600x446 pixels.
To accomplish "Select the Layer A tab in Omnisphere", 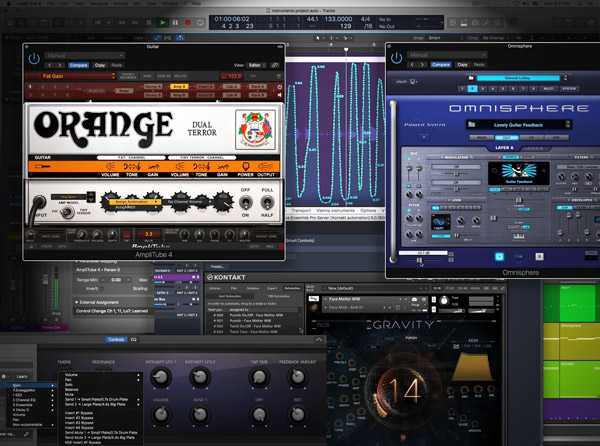I will [x=505, y=148].
